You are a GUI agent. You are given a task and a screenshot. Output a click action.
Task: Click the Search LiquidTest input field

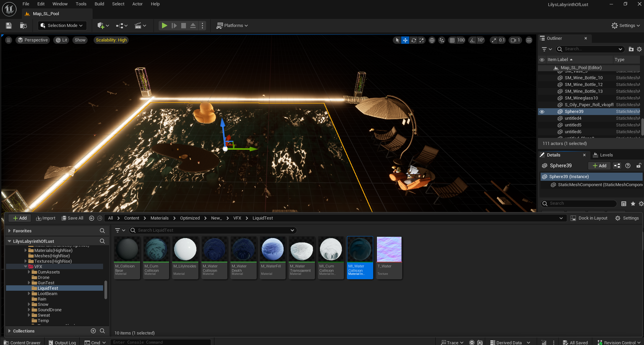tap(213, 230)
